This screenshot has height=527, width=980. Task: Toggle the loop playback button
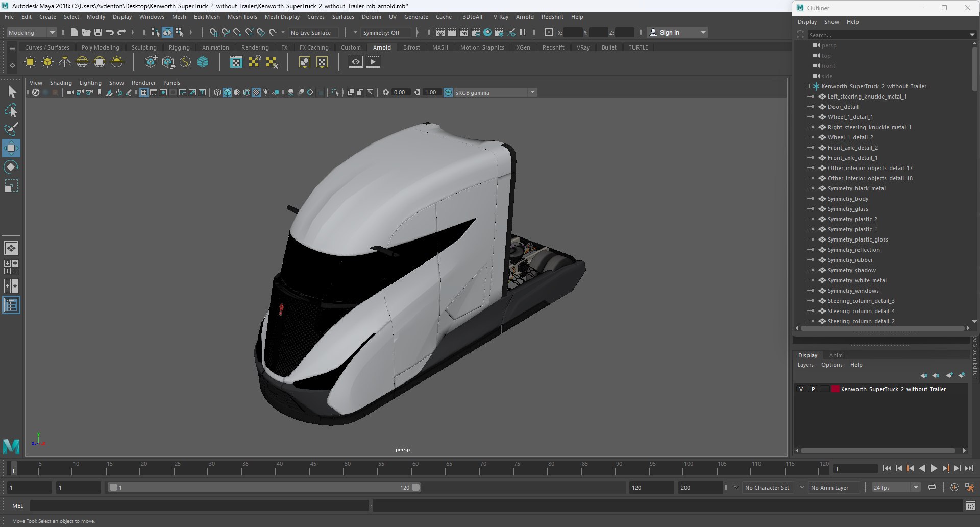tap(932, 487)
